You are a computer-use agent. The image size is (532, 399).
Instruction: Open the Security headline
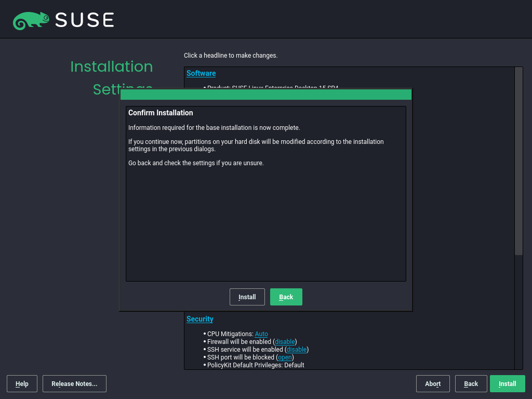pos(200,319)
